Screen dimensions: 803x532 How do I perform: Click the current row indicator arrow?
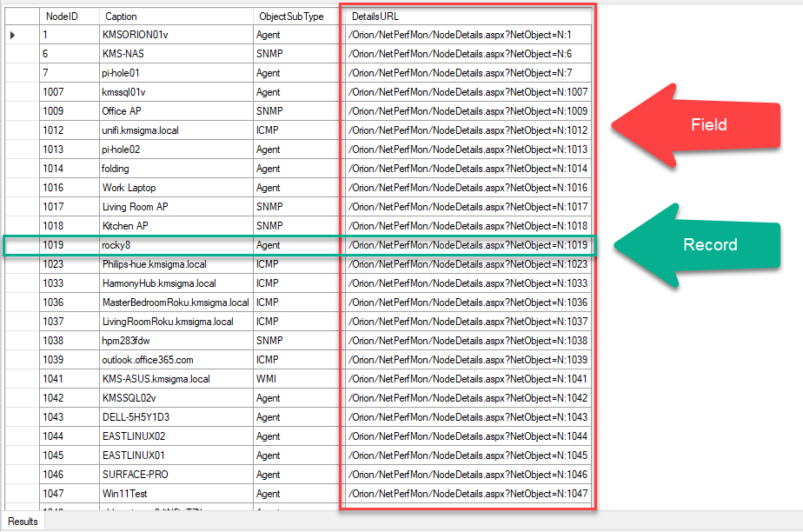tap(13, 35)
